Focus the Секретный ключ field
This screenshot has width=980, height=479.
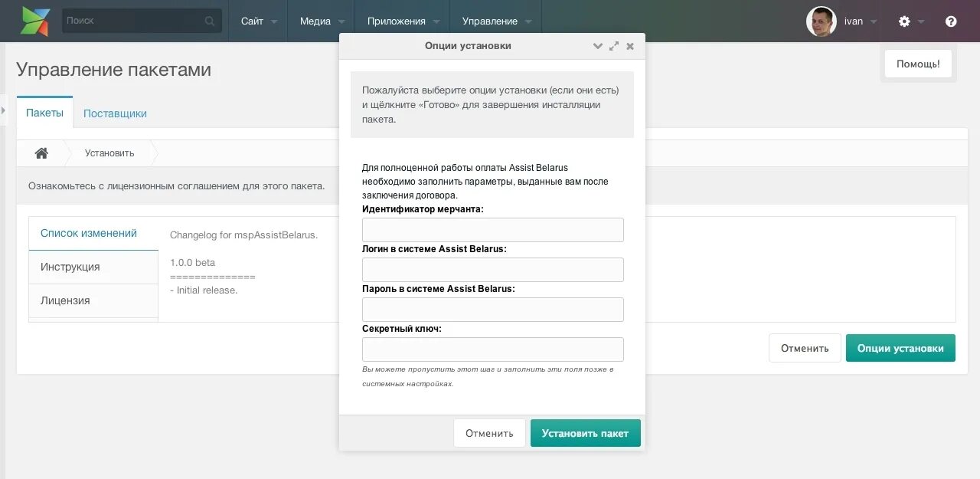coord(493,349)
